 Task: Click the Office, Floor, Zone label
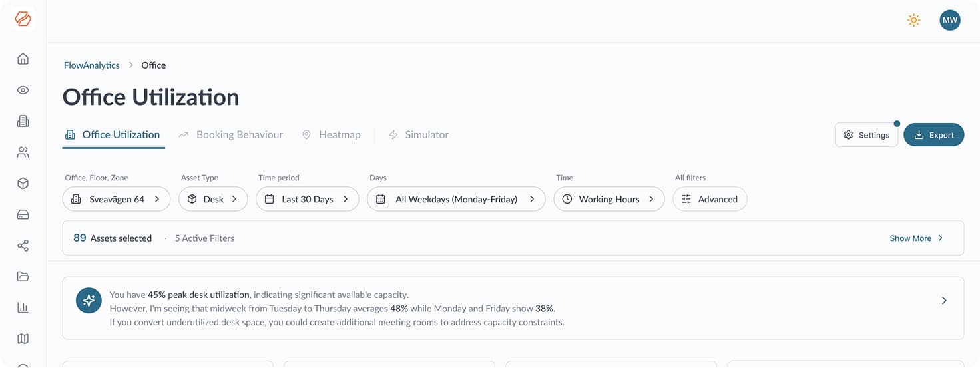pyautogui.click(x=97, y=178)
